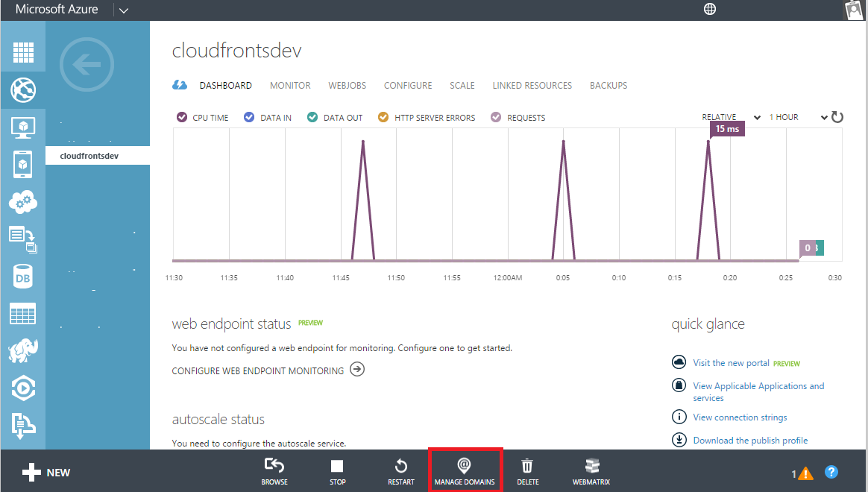
Task: Click the globe language icon
Action: [x=710, y=9]
